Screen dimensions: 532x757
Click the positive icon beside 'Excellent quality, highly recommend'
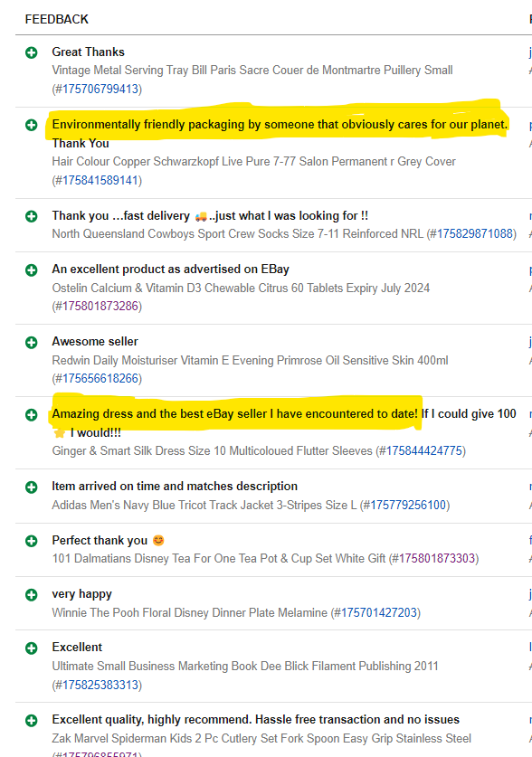click(x=32, y=721)
